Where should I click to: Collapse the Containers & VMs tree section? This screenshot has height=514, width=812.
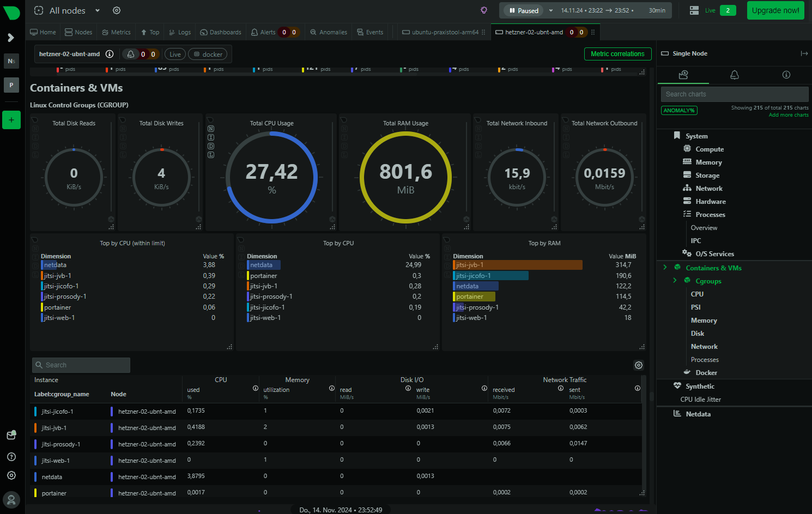[x=665, y=268]
